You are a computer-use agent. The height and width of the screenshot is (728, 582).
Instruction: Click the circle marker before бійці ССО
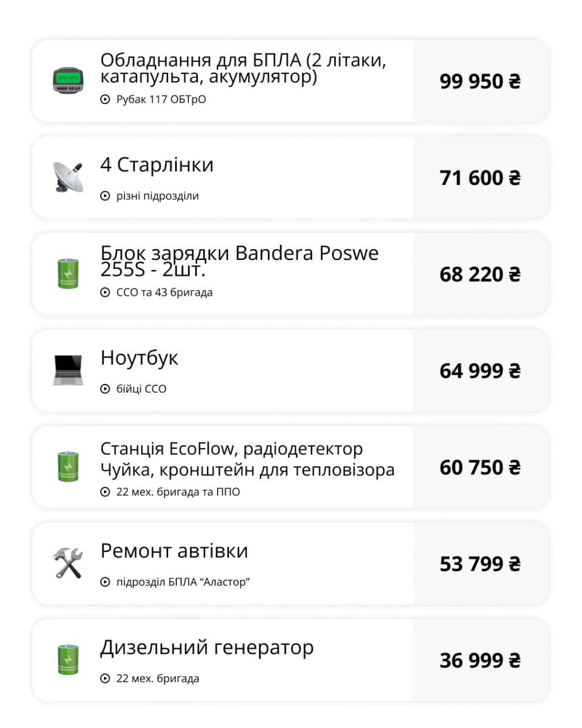(x=105, y=389)
